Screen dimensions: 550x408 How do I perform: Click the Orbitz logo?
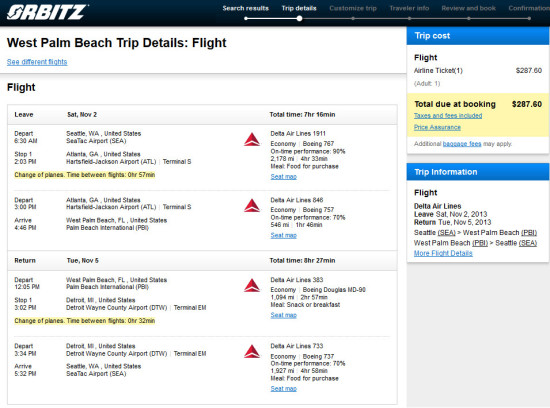(x=48, y=12)
